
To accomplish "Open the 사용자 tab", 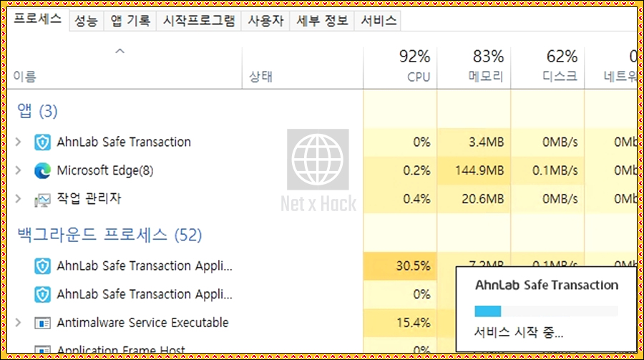I will (265, 21).
